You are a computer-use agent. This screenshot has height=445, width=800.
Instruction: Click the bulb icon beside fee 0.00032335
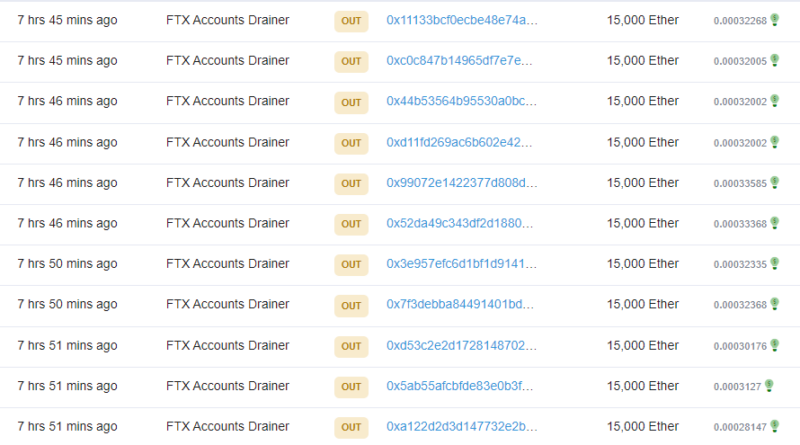774,265
